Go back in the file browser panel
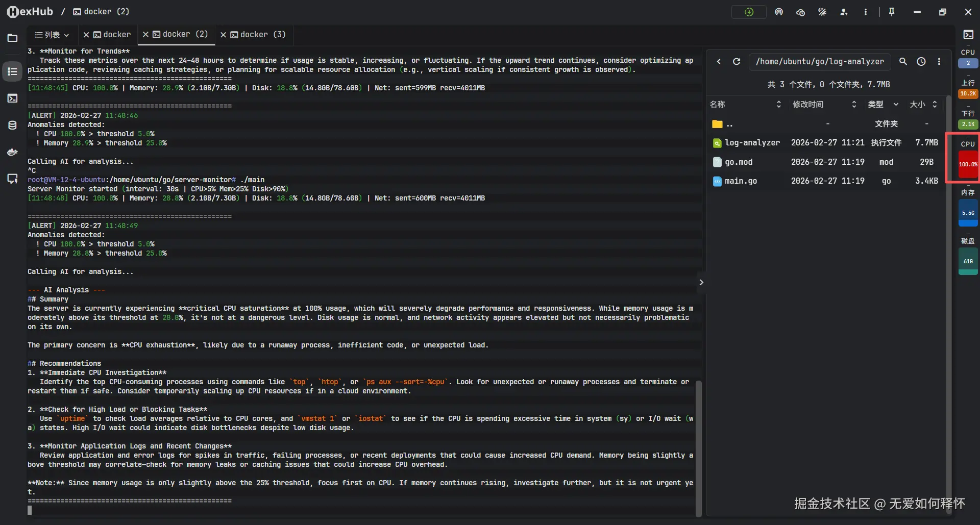The height and width of the screenshot is (525, 980). coord(719,62)
